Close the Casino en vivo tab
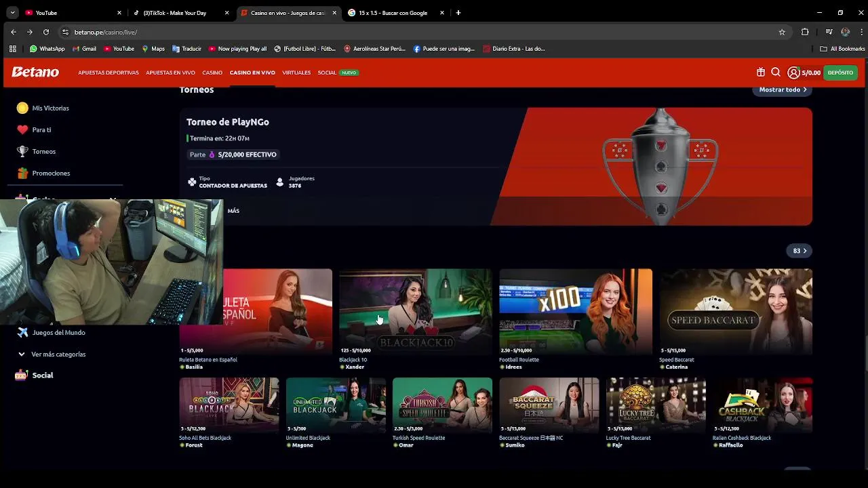 334,13
